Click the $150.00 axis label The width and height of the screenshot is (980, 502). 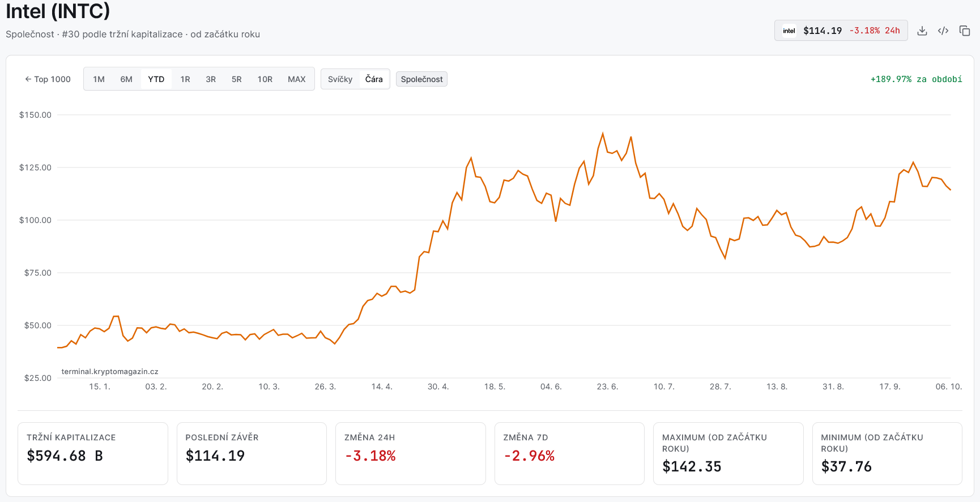tap(35, 115)
